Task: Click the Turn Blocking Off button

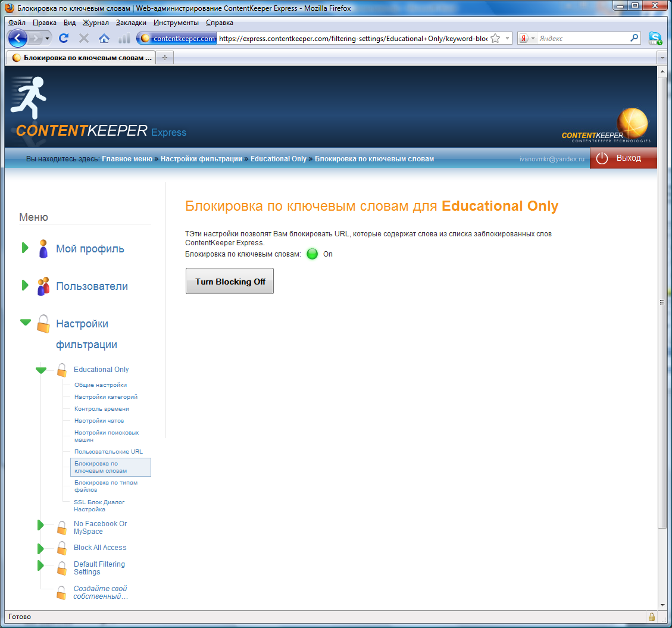Action: point(230,281)
